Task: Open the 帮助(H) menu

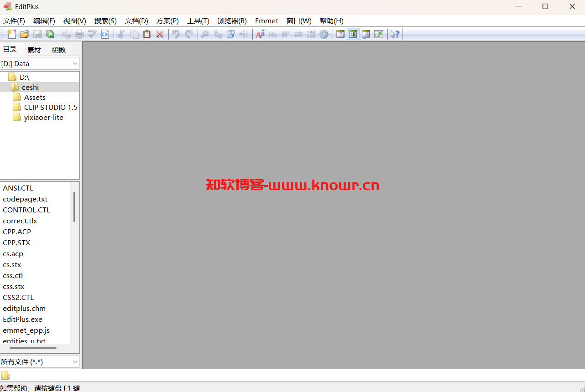Action: (332, 21)
